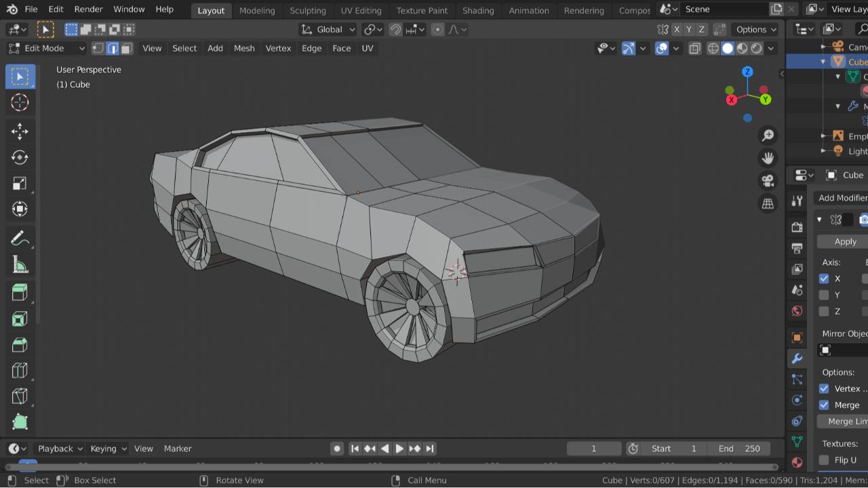Switch to the Sculpting workspace tab

pos(307,10)
